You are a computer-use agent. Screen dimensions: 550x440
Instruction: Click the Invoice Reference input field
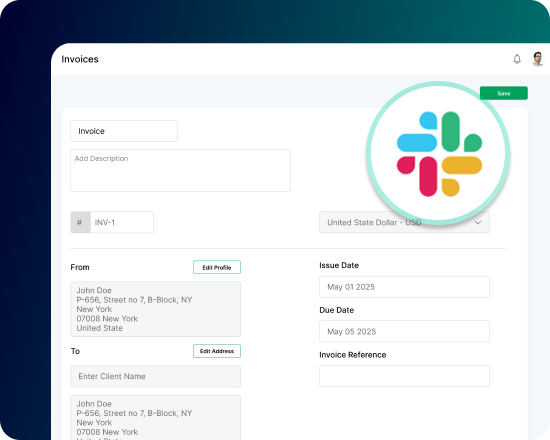[x=404, y=376]
